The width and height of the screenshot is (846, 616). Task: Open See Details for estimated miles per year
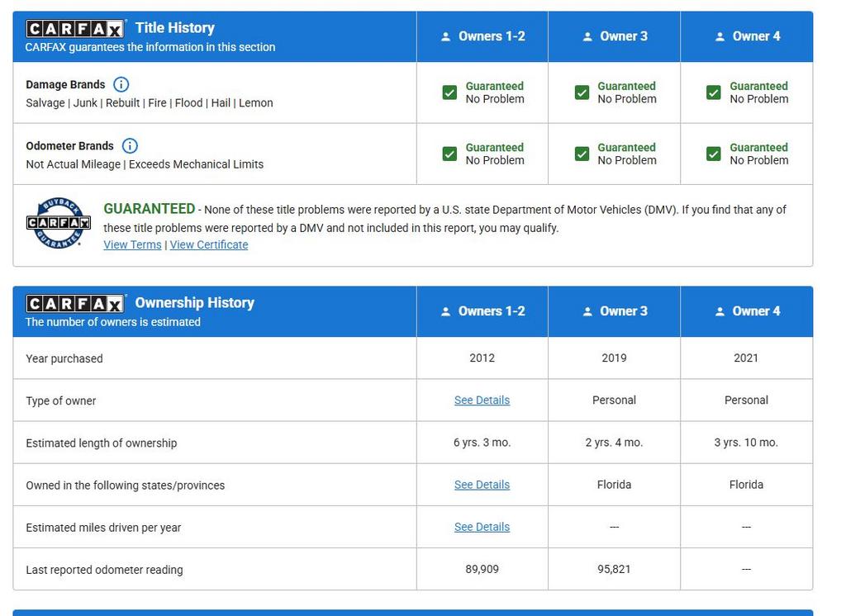point(482,527)
